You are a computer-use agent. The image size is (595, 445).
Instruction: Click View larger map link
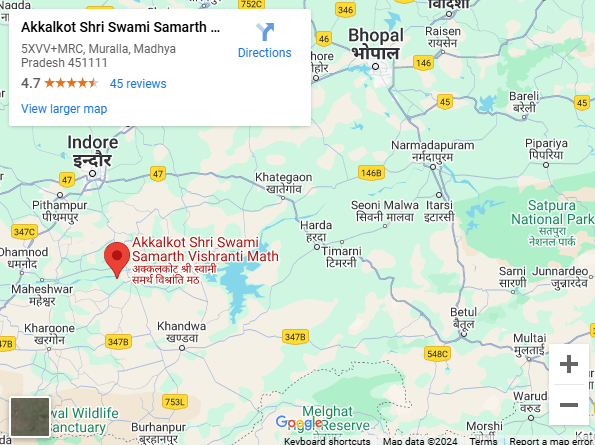tap(64, 108)
